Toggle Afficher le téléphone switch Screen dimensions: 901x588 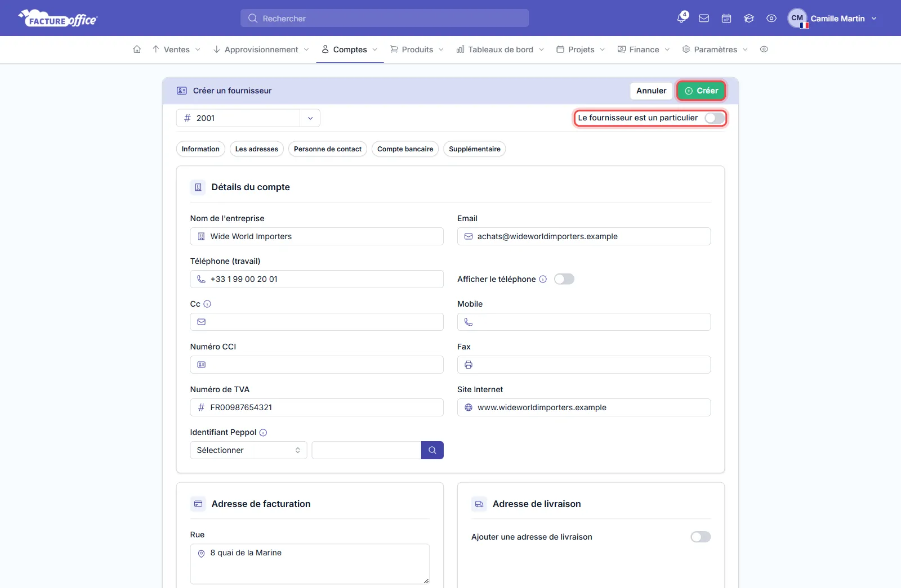pyautogui.click(x=564, y=279)
